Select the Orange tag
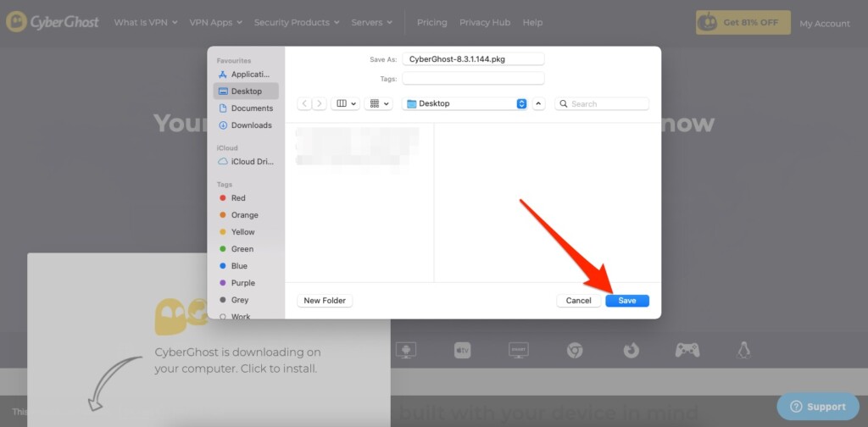Viewport: 868px width, 427px height. [x=246, y=215]
